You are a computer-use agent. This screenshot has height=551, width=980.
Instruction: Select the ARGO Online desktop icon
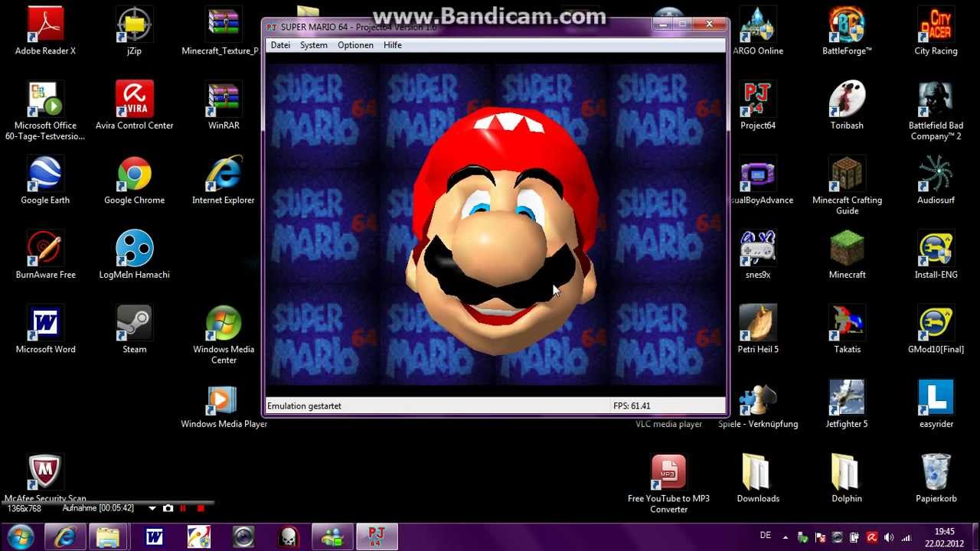pyautogui.click(x=758, y=32)
